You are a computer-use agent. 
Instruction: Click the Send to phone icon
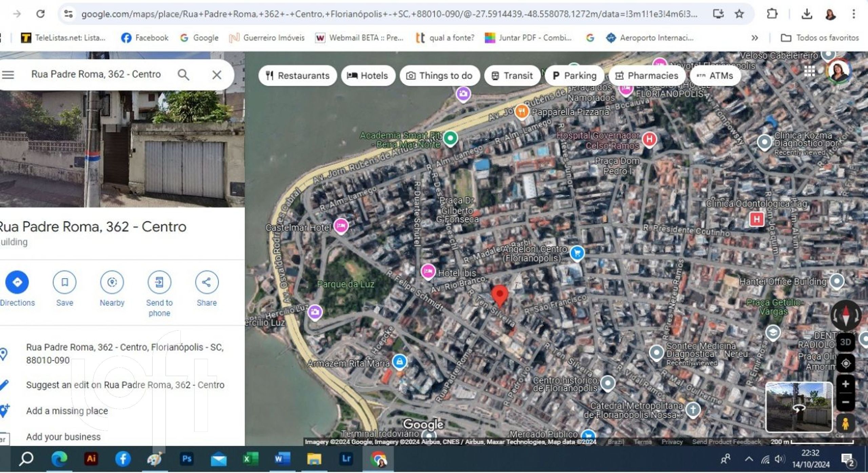pyautogui.click(x=159, y=282)
